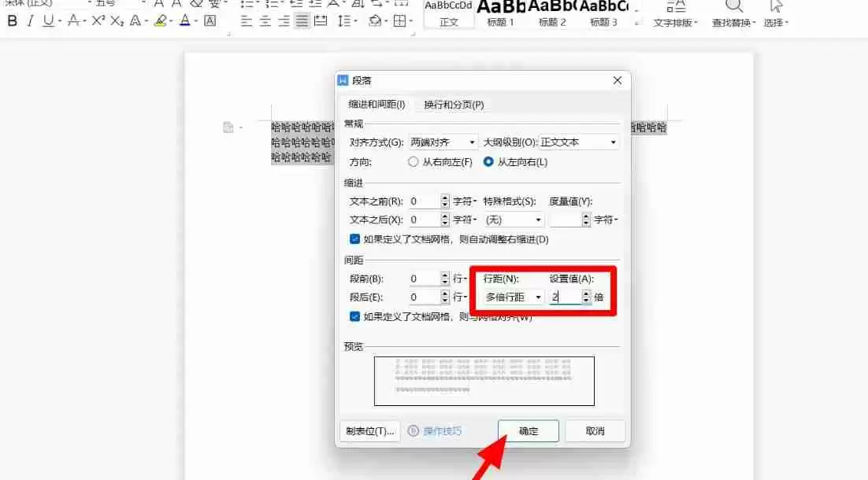Uncheck 如果定义了文档网格则与网格对齐
The width and height of the screenshot is (868, 480).
354,316
